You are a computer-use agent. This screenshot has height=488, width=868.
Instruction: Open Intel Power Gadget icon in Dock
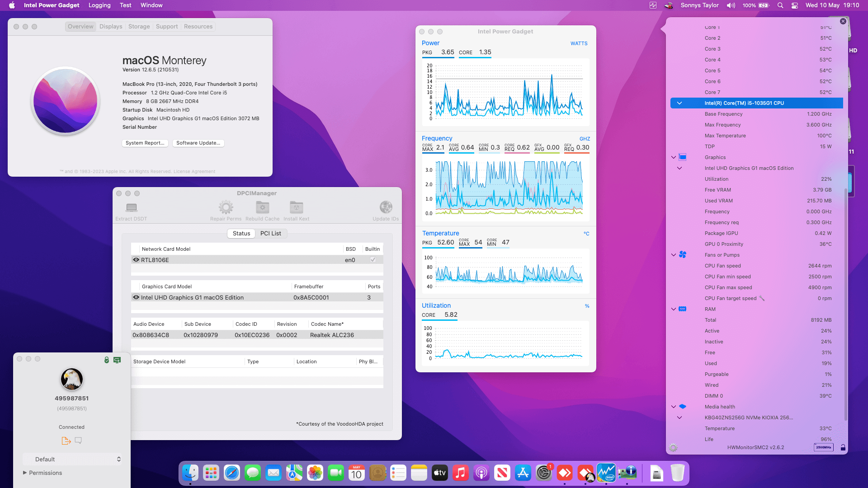coord(606,473)
